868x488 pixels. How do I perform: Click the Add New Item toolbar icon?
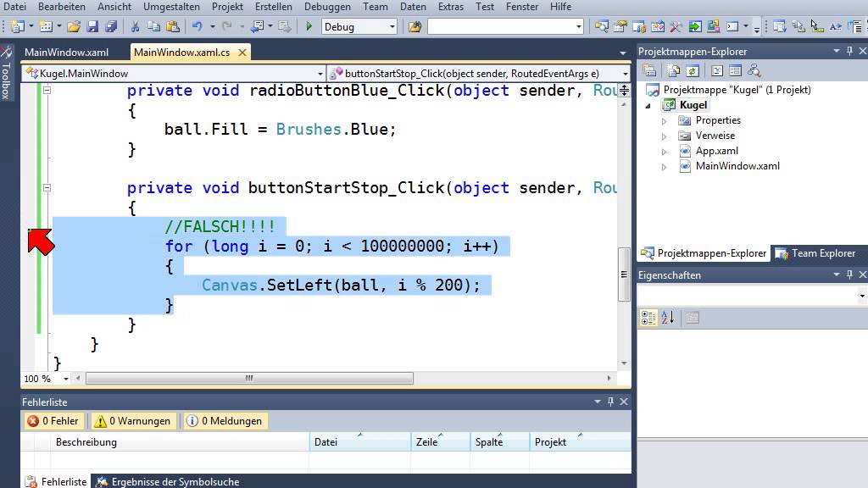point(46,26)
